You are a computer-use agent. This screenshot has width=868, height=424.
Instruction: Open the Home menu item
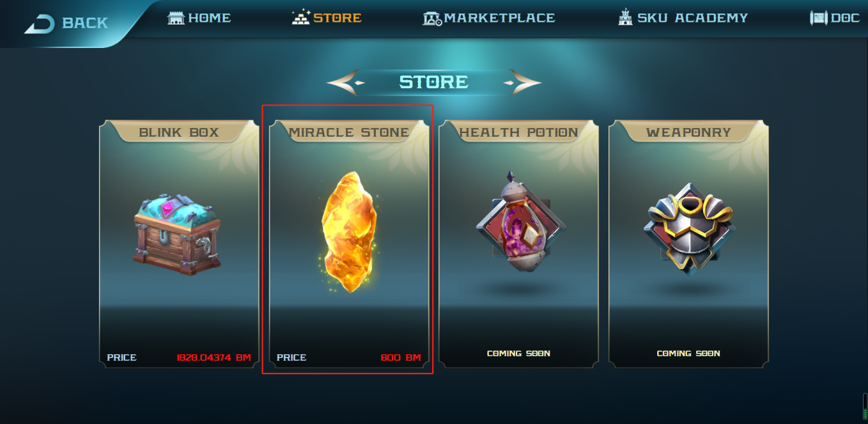[209, 18]
